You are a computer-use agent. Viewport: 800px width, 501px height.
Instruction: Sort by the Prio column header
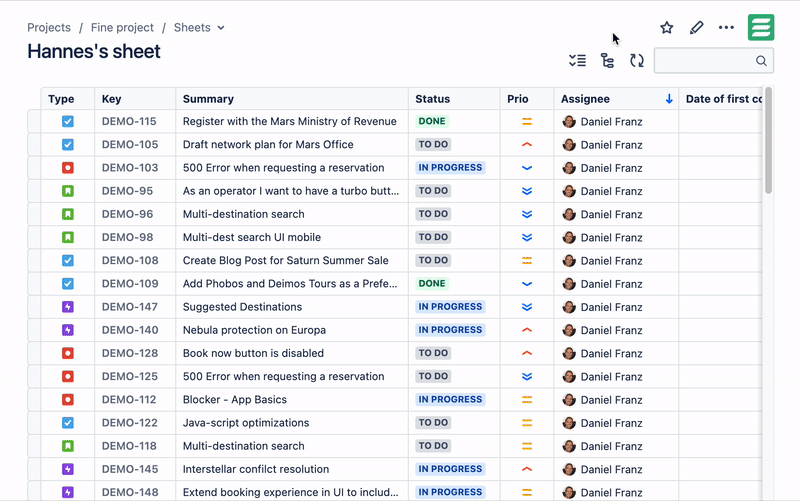tap(517, 99)
